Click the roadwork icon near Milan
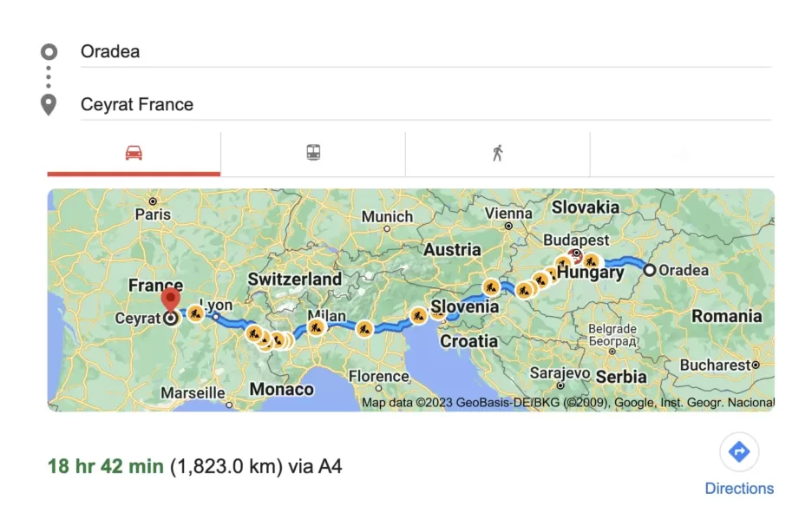Screen dimensions: 812x520 316,327
